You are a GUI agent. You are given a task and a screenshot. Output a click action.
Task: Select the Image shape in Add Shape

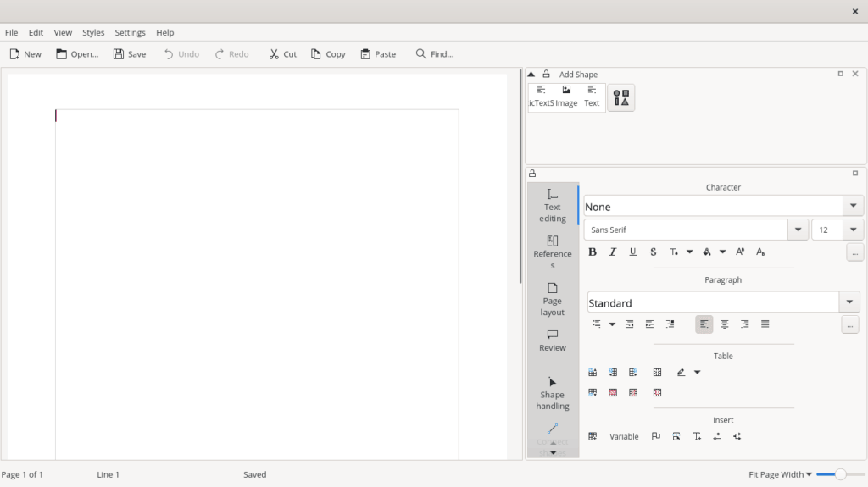(x=566, y=96)
